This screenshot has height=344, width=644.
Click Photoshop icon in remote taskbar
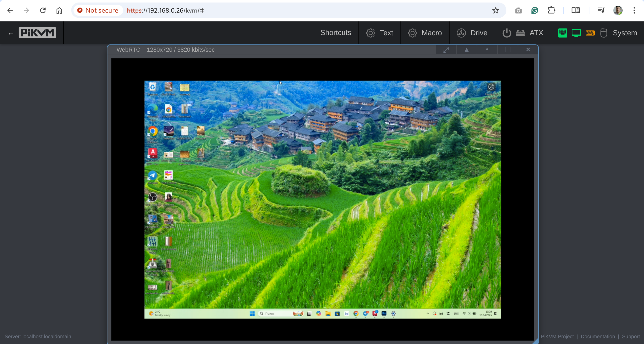pyautogui.click(x=384, y=313)
